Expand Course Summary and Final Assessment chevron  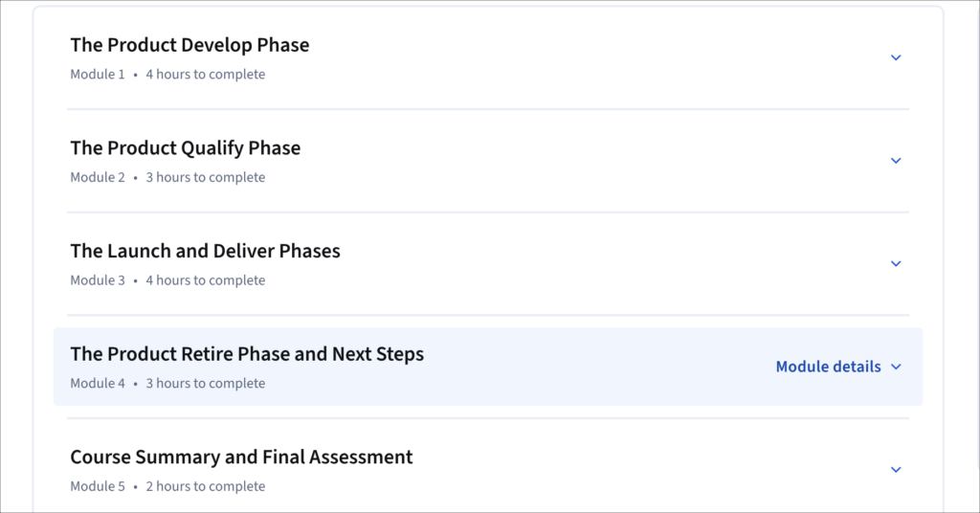coord(896,470)
